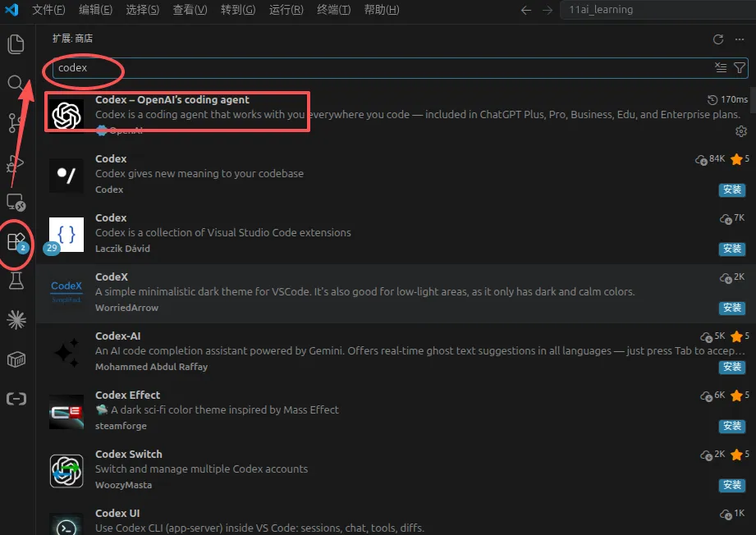Open the Source Control view
The image size is (756, 535).
[x=15, y=123]
